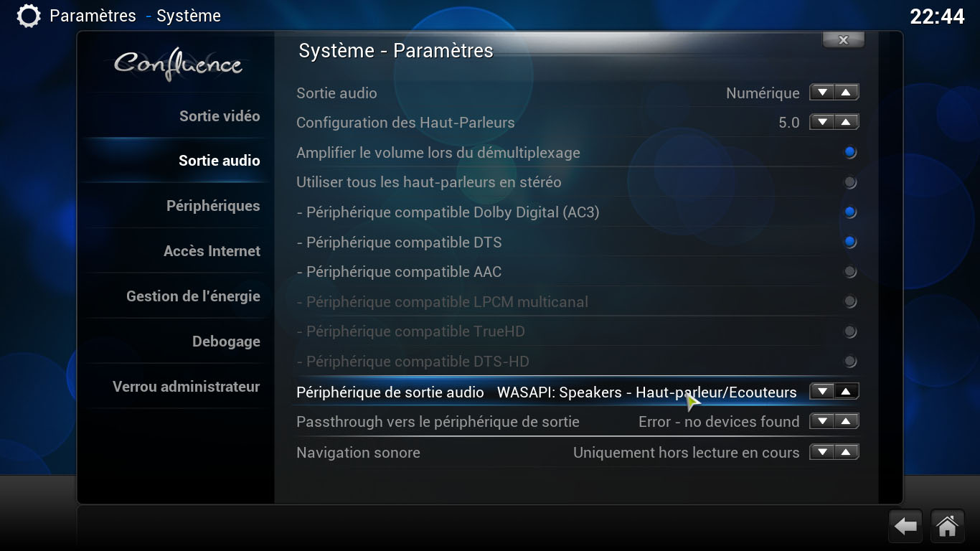Viewport: 980px width, 551px height.
Task: Disable Amplifier le volume lors du démultiplexage
Action: [x=850, y=152]
